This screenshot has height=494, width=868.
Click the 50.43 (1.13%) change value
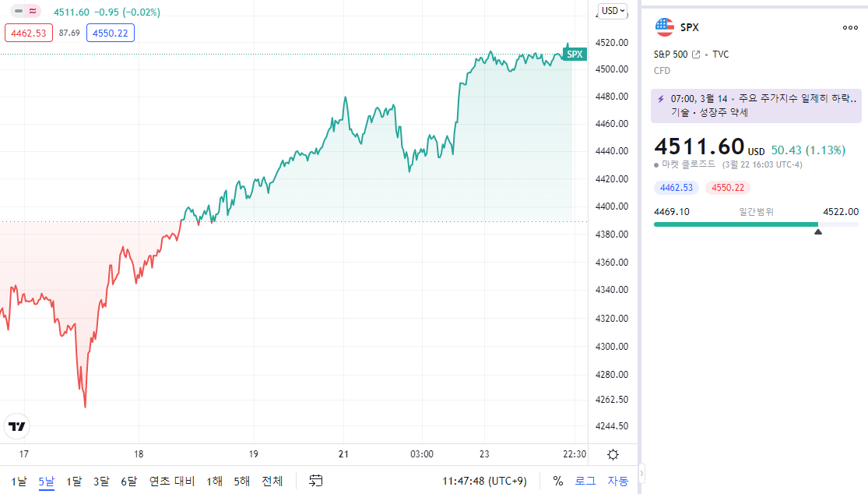[x=808, y=150]
